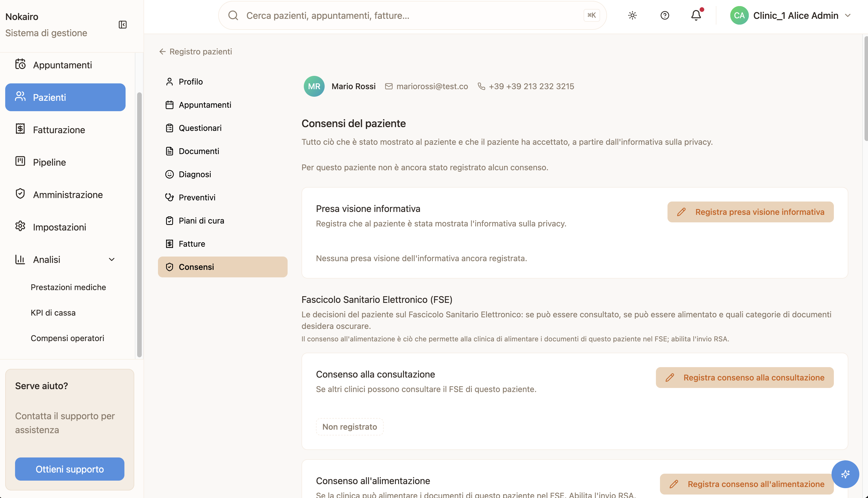Image resolution: width=868 pixels, height=498 pixels.
Task: Click Registra presa visione informativa
Action: click(x=751, y=212)
